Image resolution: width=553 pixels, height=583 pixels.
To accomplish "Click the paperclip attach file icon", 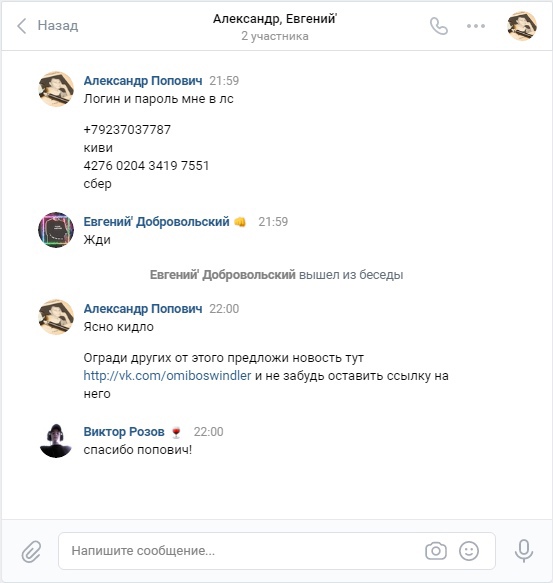I will pos(31,551).
